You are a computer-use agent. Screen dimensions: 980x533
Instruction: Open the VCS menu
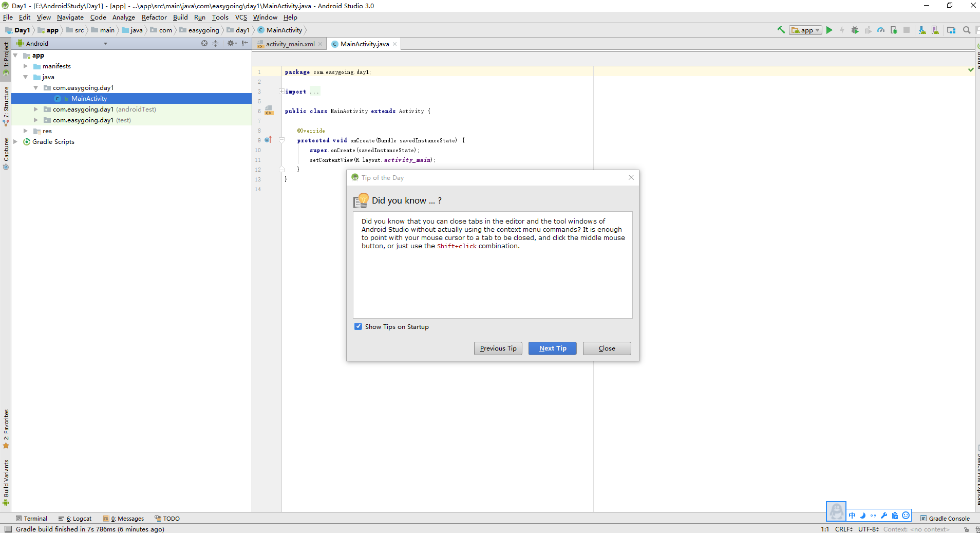[x=241, y=17]
